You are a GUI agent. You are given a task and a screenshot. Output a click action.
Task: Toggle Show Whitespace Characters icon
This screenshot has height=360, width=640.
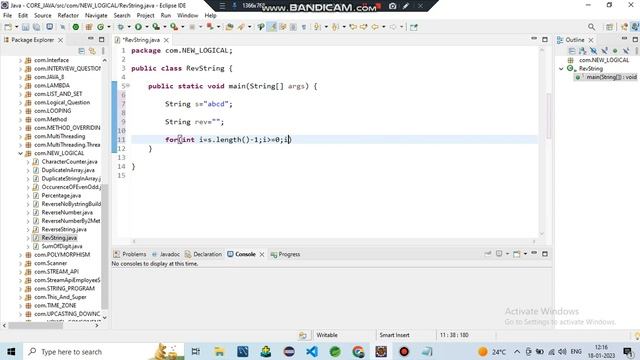point(304,27)
